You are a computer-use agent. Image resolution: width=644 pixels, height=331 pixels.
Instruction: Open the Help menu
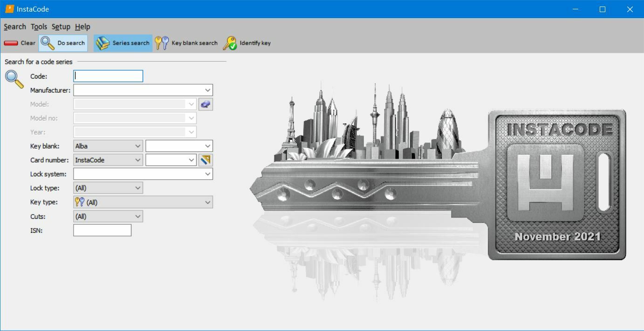(x=82, y=27)
